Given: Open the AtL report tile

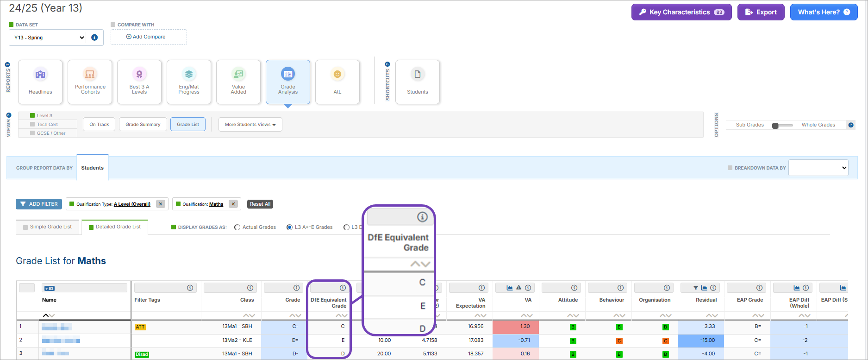Looking at the screenshot, I should point(337,82).
